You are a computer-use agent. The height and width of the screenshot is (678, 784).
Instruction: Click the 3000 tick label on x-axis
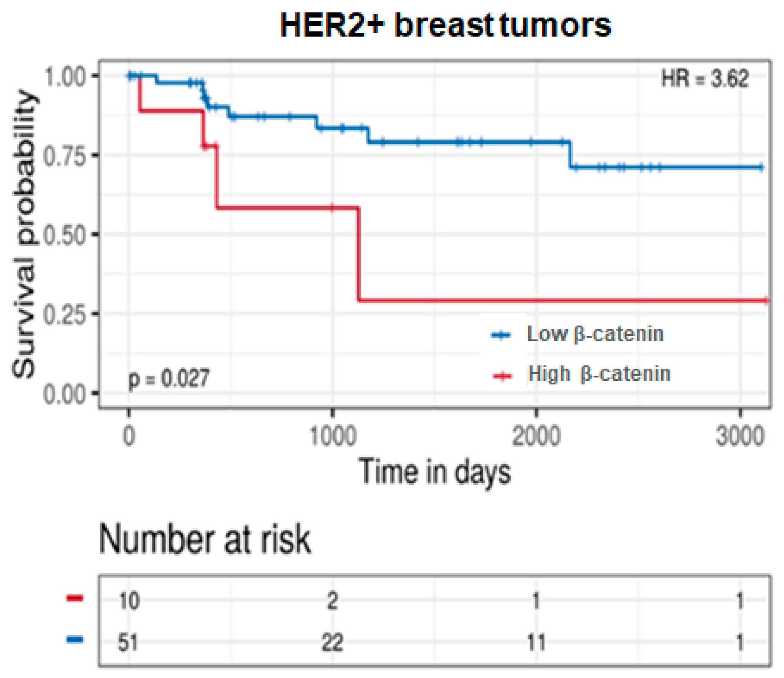(x=740, y=436)
